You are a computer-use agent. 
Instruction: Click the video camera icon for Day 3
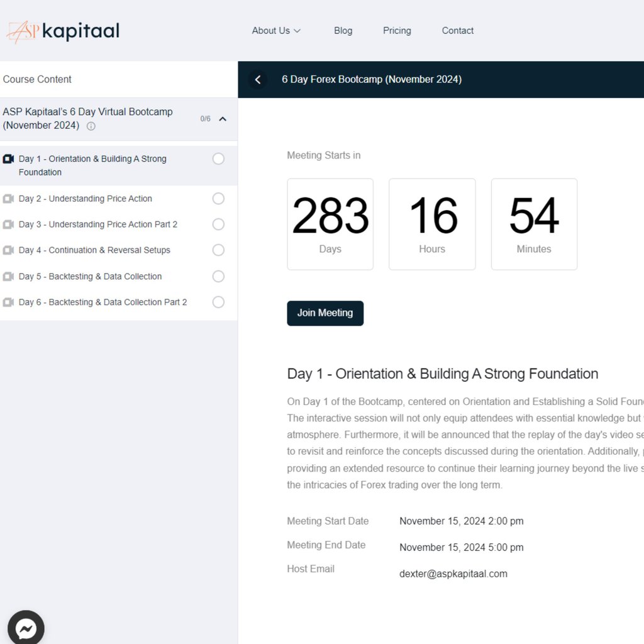[8, 225]
